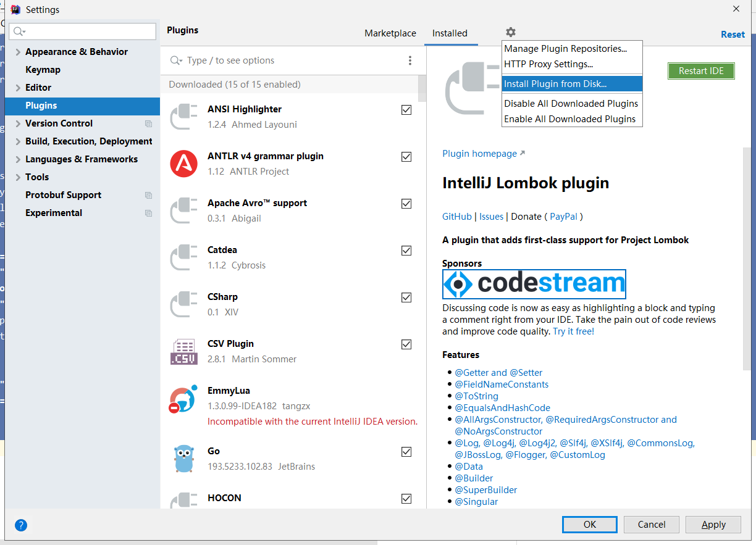Viewport: 756px width, 545px height.
Task: Select Keymap in settings tree
Action: (43, 70)
